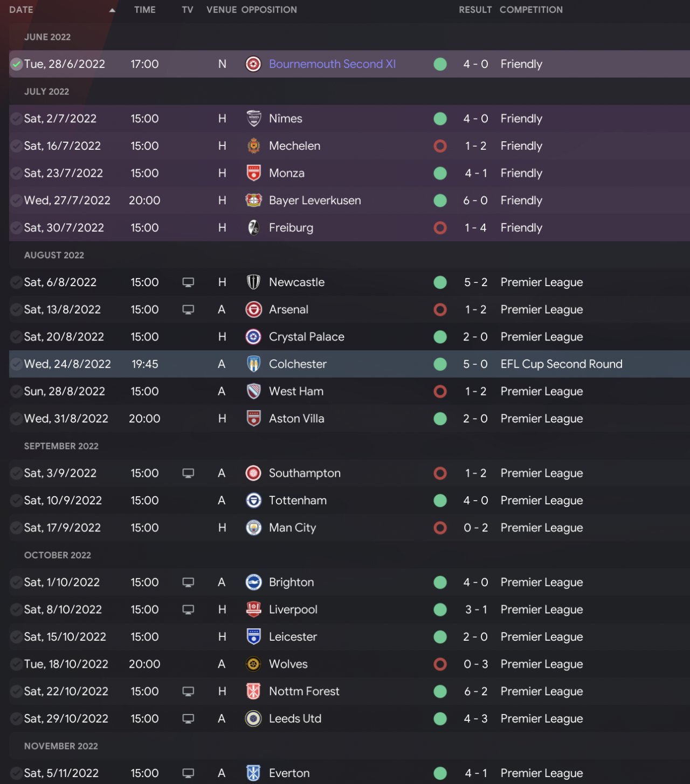The image size is (690, 784).
Task: Click the Man City club badge
Action: (253, 528)
